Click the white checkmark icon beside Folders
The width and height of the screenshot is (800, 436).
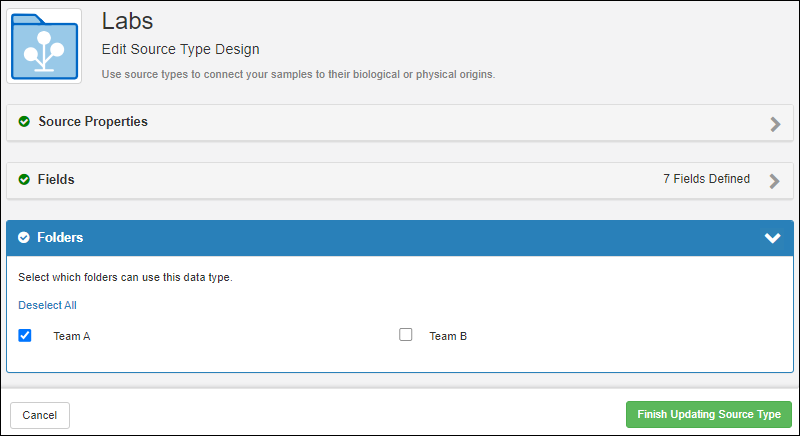24,238
